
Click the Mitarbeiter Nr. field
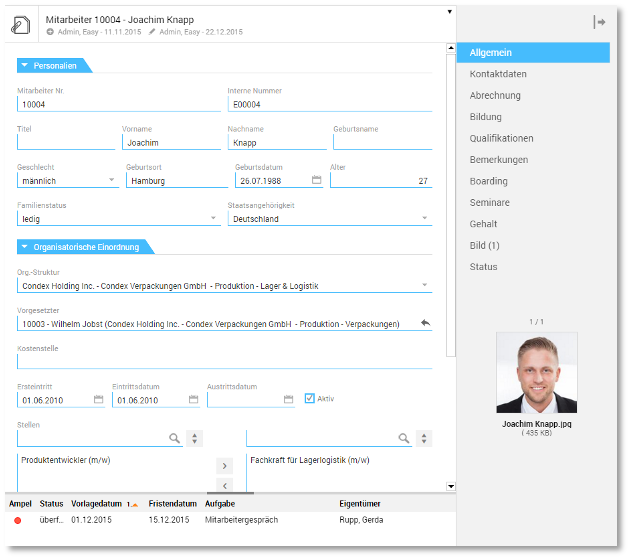(x=119, y=104)
